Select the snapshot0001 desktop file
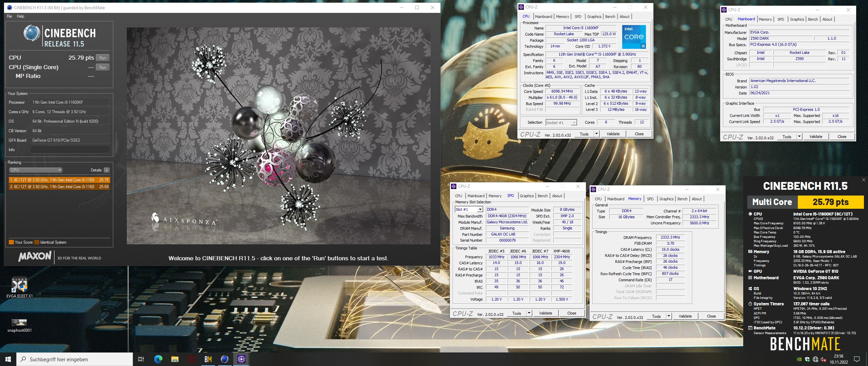The height and width of the screenshot is (366, 868). (x=19, y=325)
